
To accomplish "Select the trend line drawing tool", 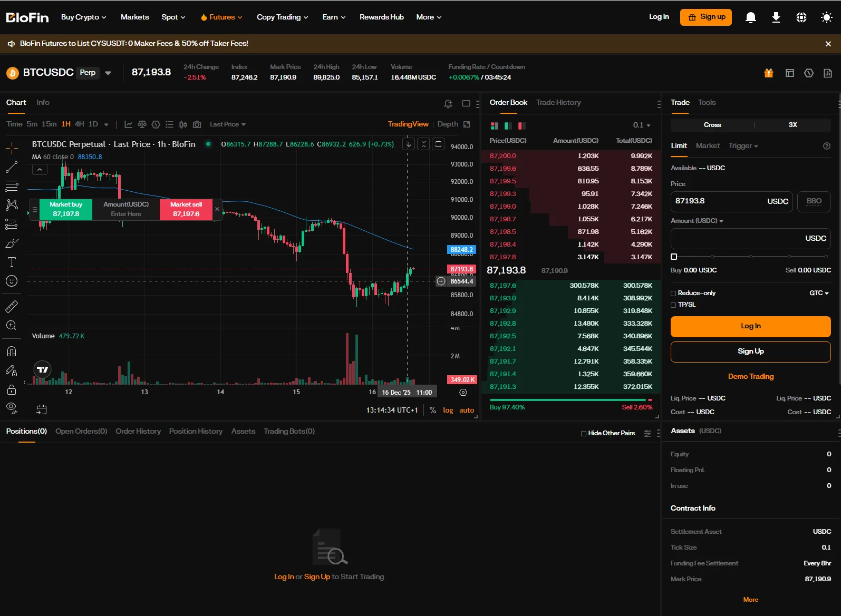I will click(12, 168).
